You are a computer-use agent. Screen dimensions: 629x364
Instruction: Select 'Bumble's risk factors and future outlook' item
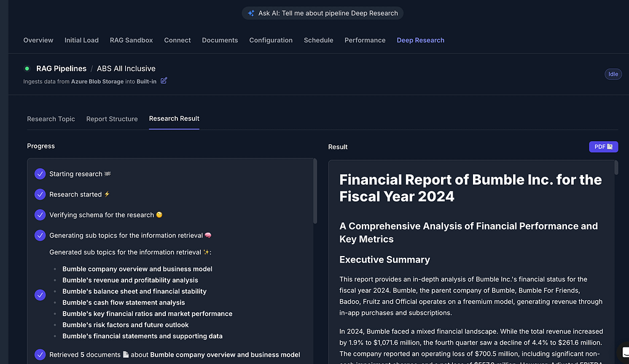(x=125, y=325)
